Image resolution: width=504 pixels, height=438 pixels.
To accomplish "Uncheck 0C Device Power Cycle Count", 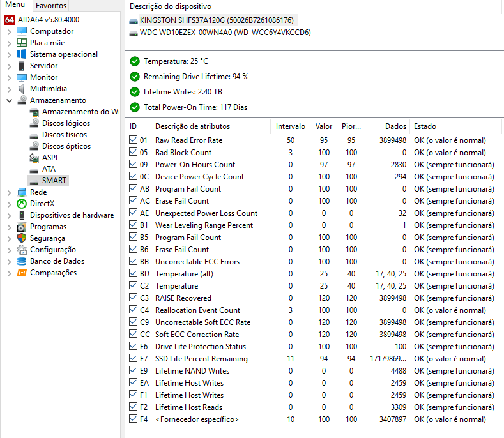I will click(x=133, y=176).
